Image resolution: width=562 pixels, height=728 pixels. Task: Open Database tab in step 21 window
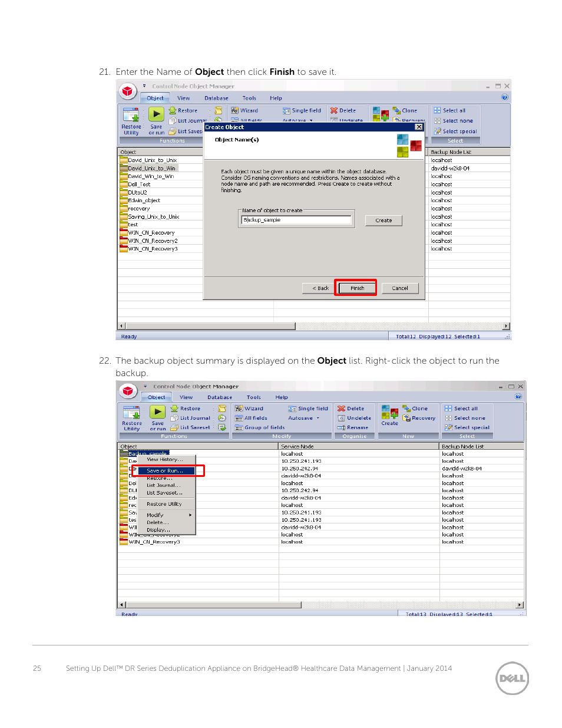click(x=216, y=98)
